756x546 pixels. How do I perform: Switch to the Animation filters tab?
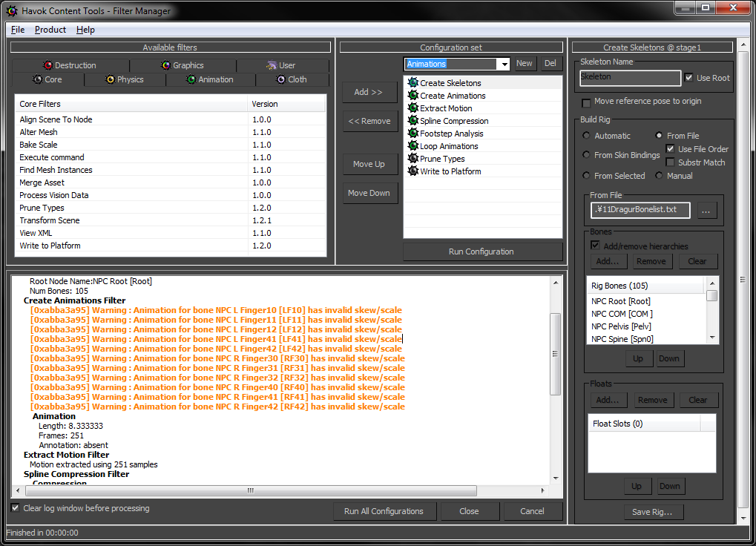tap(211, 79)
